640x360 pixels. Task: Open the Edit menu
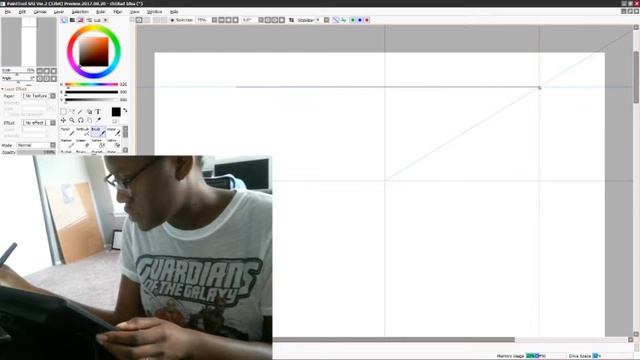point(22,12)
